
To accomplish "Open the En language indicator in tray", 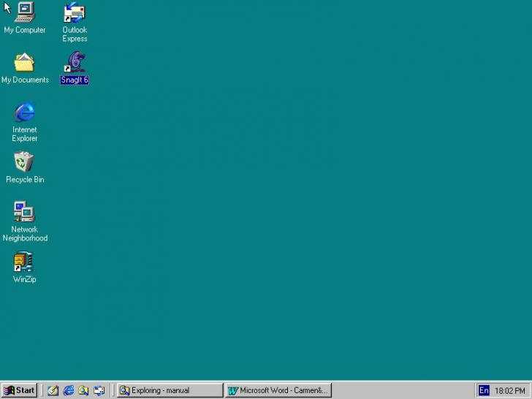I will click(484, 390).
